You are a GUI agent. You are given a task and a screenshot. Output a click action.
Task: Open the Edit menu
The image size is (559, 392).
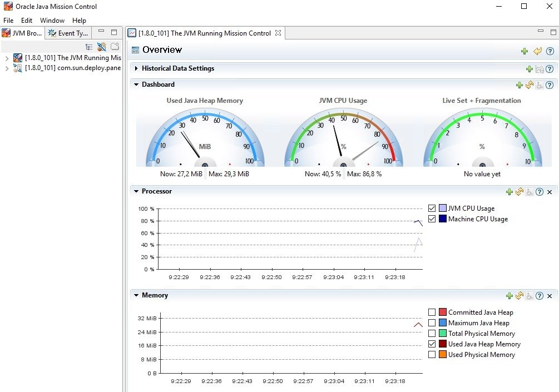point(26,21)
